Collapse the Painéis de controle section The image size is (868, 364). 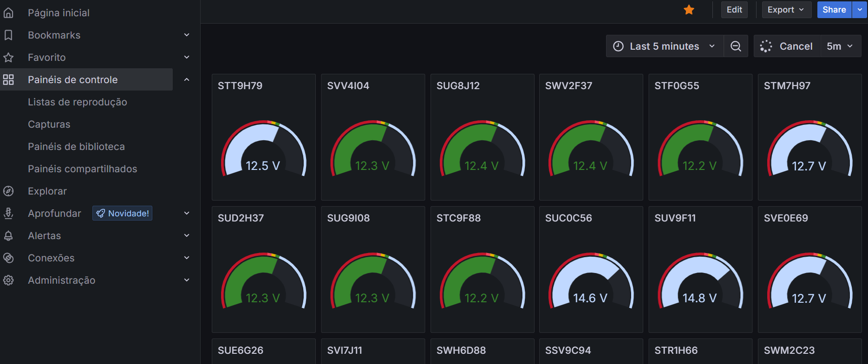click(187, 80)
